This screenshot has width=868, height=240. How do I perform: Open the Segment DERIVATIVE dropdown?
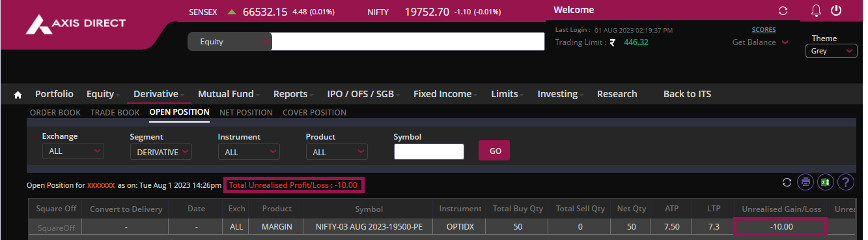[161, 151]
